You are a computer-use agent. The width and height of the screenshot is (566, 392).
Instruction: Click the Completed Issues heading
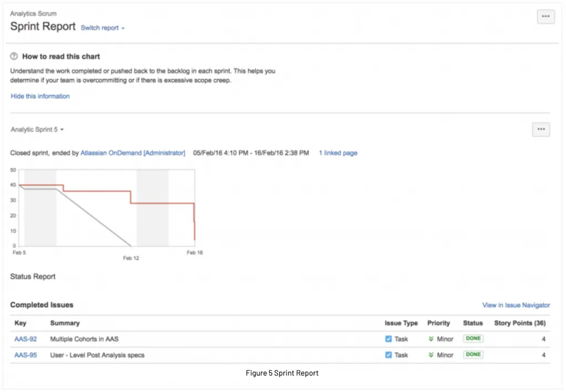pyautogui.click(x=41, y=305)
